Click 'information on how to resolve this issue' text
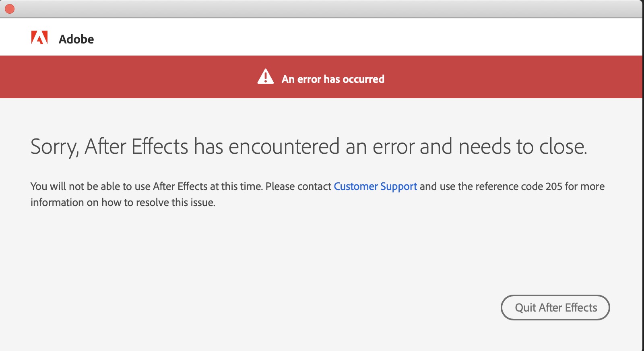 click(123, 202)
